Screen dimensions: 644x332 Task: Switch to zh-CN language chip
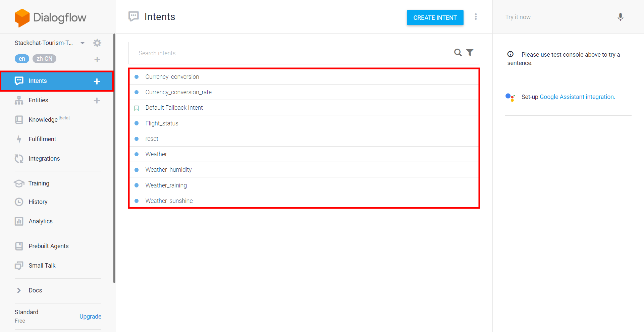point(45,59)
